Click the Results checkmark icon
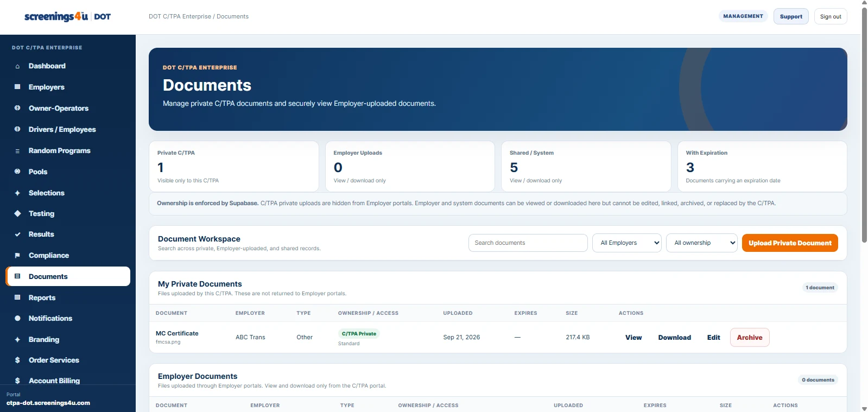This screenshot has width=868, height=412. click(17, 234)
